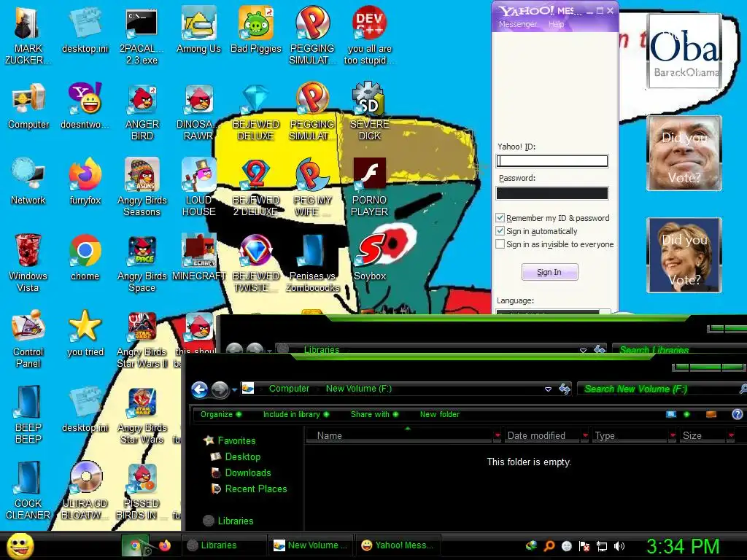Screen dimensions: 747x560
Task: Toggle Sign in automatically checkbox
Action: pyautogui.click(x=500, y=231)
